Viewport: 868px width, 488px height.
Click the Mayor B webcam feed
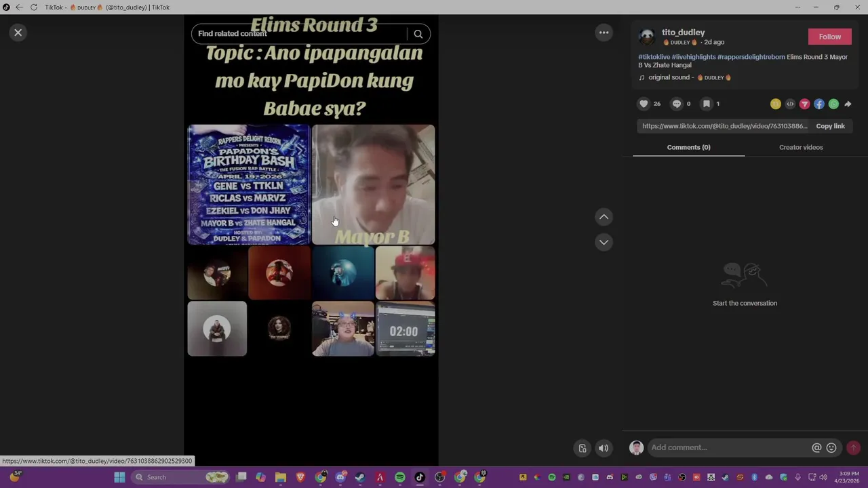(x=373, y=184)
